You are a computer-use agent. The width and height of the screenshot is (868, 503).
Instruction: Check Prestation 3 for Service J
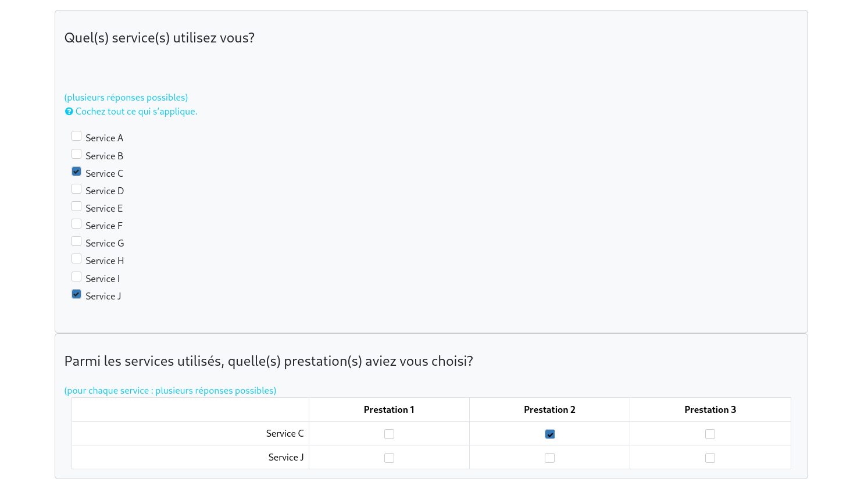[x=710, y=458]
